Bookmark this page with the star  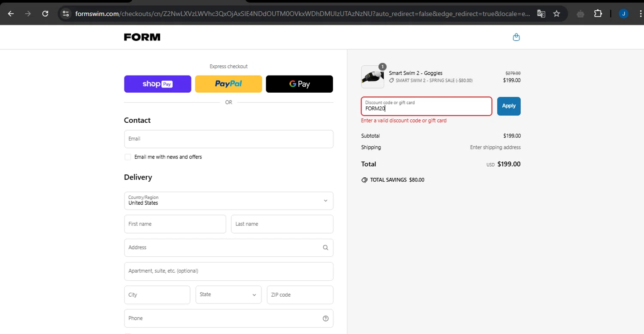pyautogui.click(x=557, y=14)
